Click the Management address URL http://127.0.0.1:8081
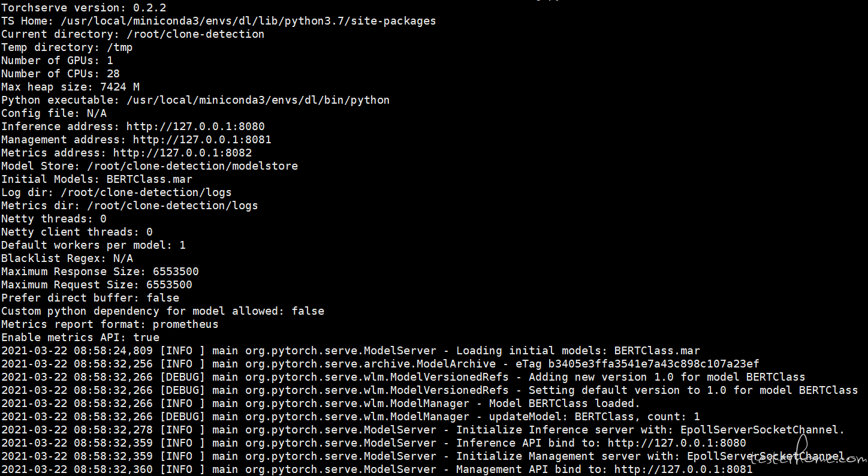 (x=202, y=140)
